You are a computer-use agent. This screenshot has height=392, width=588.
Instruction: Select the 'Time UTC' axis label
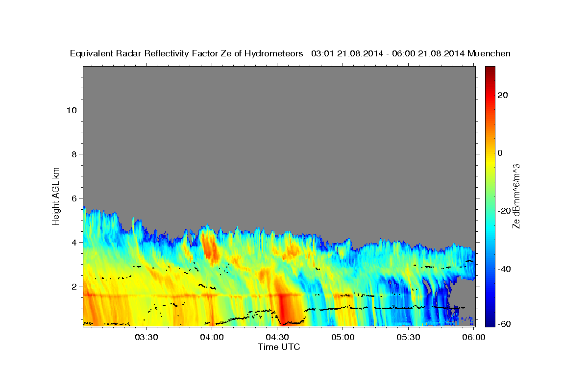pos(279,347)
